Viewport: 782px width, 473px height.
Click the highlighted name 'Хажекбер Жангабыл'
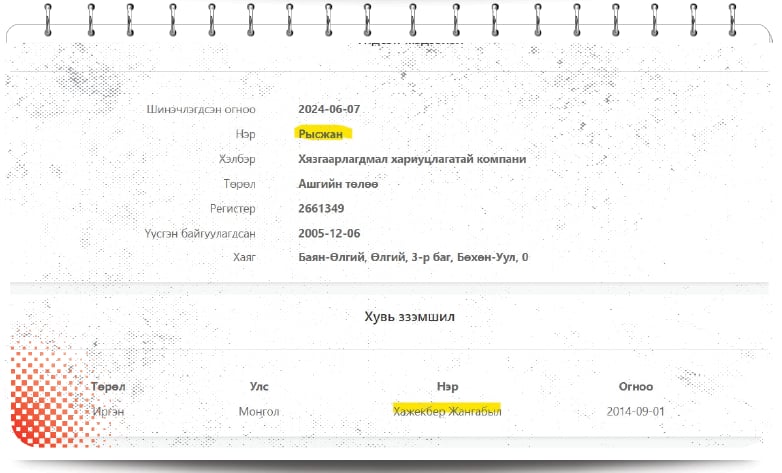point(447,411)
